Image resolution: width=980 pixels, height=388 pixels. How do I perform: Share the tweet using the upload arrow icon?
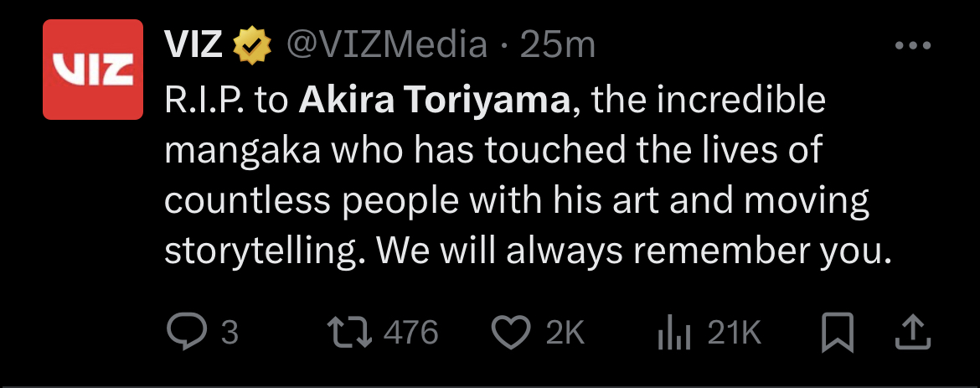(x=913, y=332)
